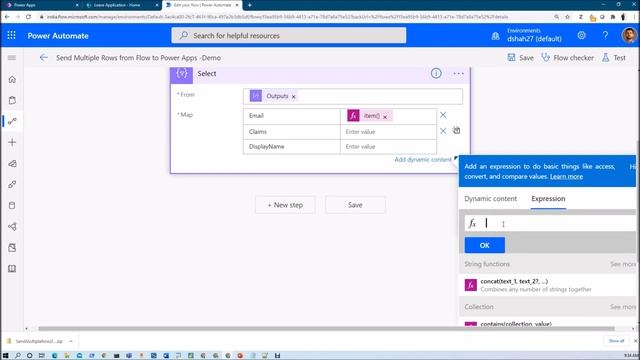640x360 pixels.
Task: Click Show all in the downloads bar
Action: click(616, 341)
